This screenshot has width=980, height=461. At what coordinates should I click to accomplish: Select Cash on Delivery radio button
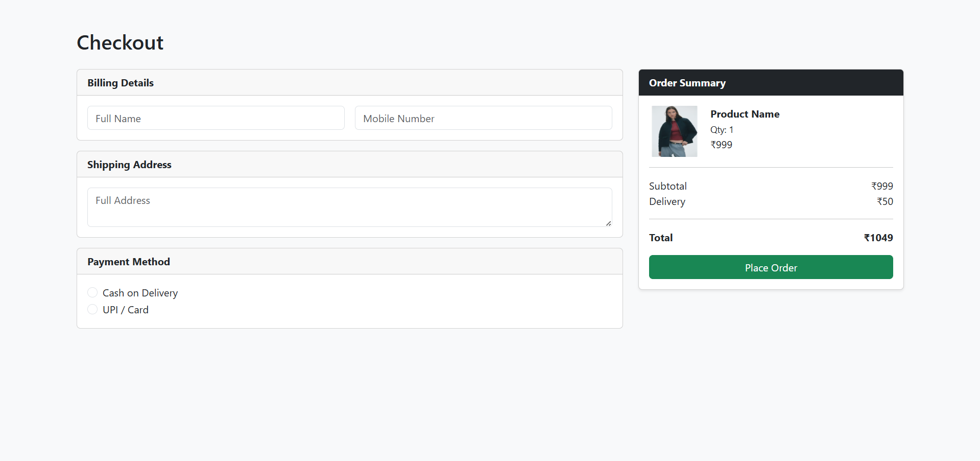(92, 292)
